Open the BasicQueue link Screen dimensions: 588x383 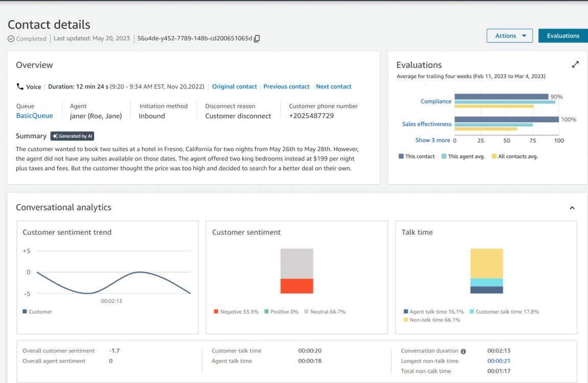[34, 115]
